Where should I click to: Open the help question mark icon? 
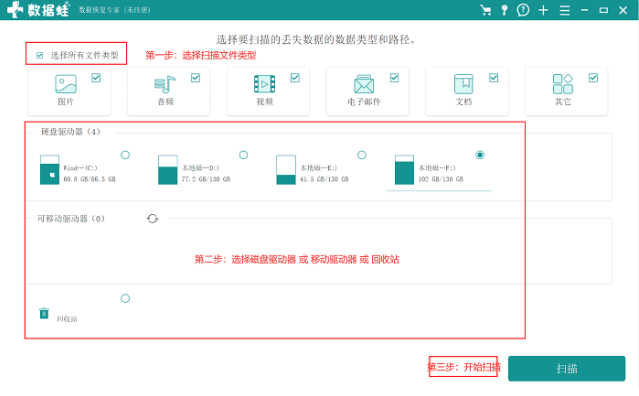(x=523, y=10)
